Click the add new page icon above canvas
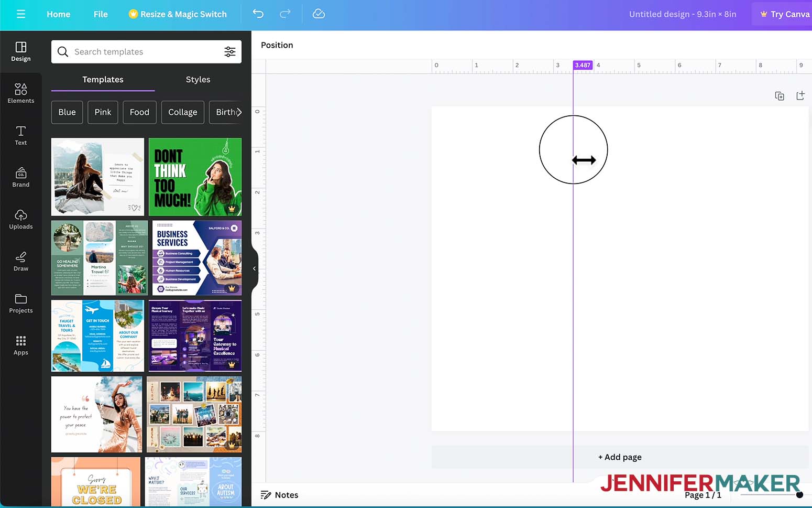The height and width of the screenshot is (508, 812). point(800,95)
